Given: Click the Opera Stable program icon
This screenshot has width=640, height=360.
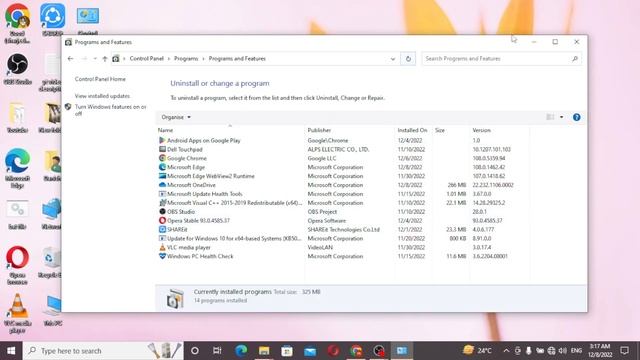Looking at the screenshot, I should 162,220.
